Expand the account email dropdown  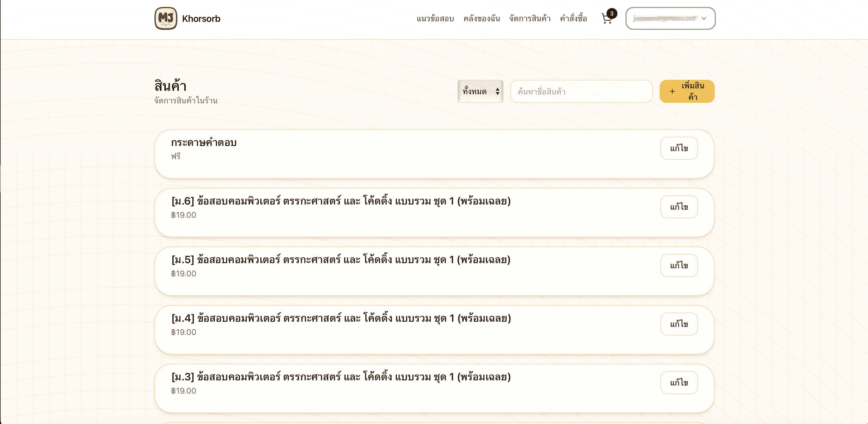[670, 18]
